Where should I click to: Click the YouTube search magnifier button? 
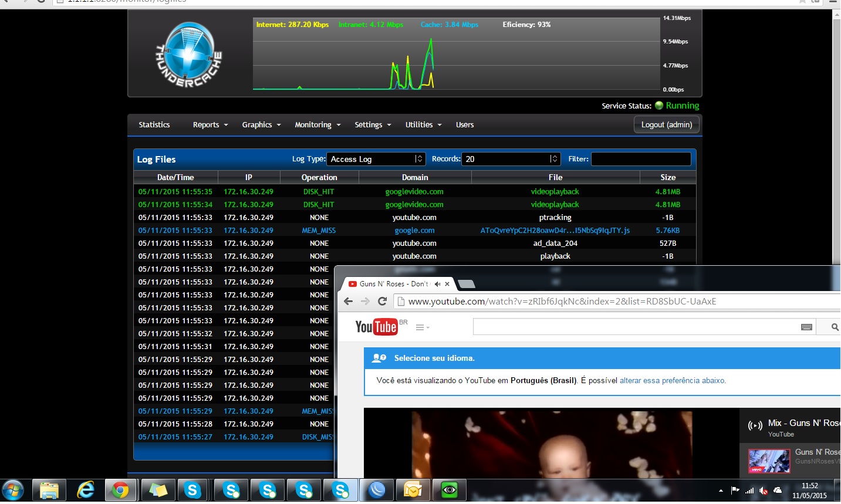coord(835,327)
